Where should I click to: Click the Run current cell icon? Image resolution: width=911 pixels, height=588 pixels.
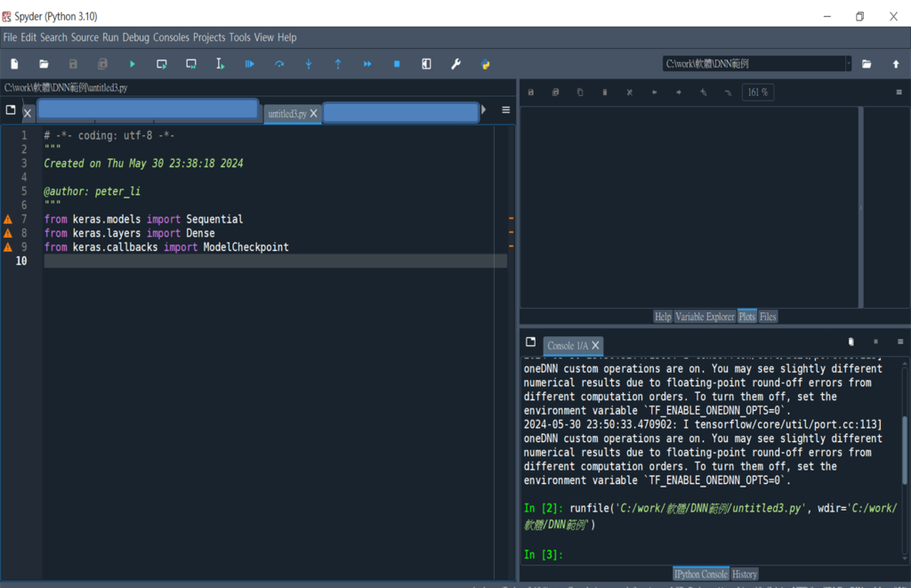pyautogui.click(x=162, y=64)
